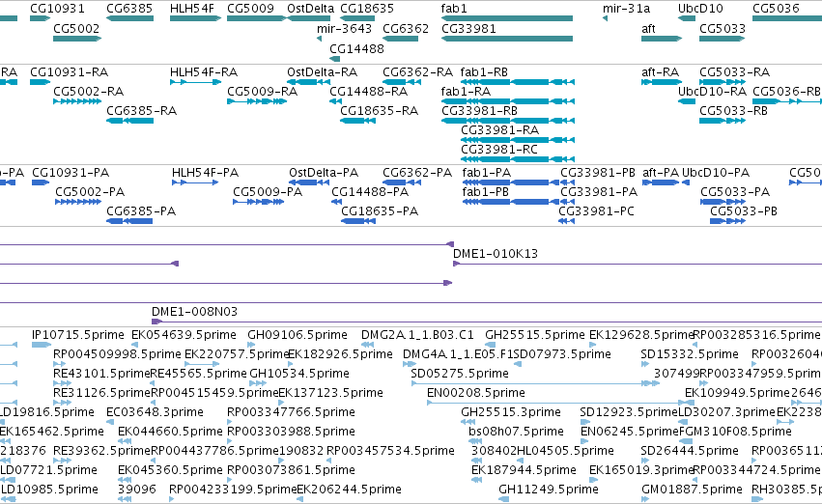Click the UbcD10-RA transcript label
The height and width of the screenshot is (504, 822).
pyautogui.click(x=713, y=91)
